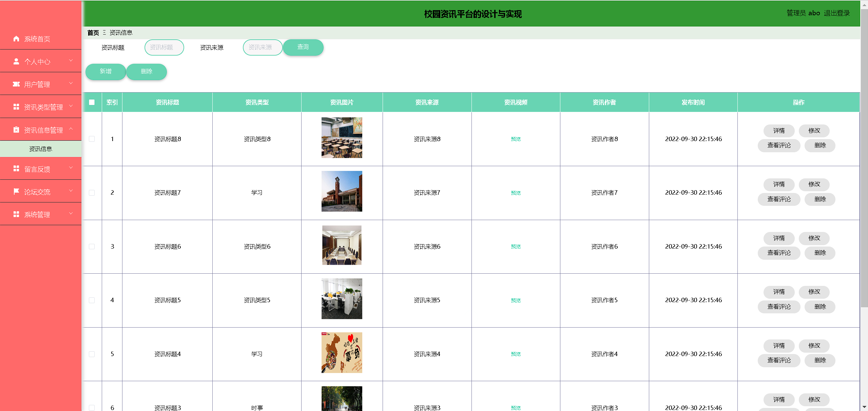Screen dimensions: 868x411
Task: Toggle the select-all checkbox in table header
Action: (92, 102)
